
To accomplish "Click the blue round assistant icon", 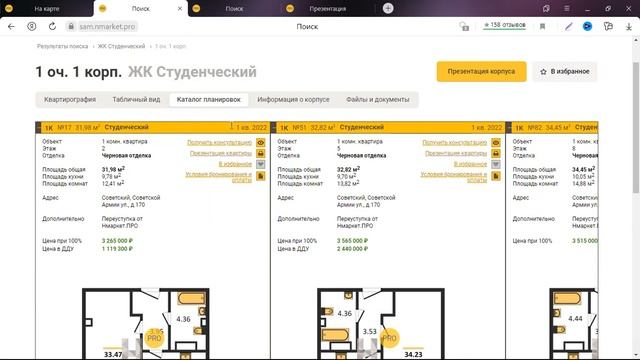I will pyautogui.click(x=587, y=27).
